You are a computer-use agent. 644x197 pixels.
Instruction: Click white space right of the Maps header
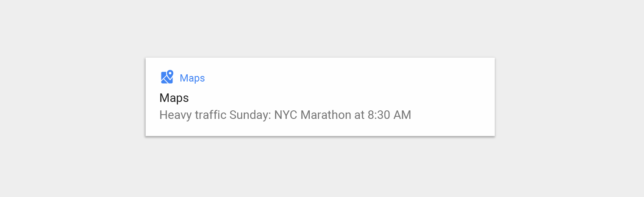pyautogui.click(x=347, y=78)
